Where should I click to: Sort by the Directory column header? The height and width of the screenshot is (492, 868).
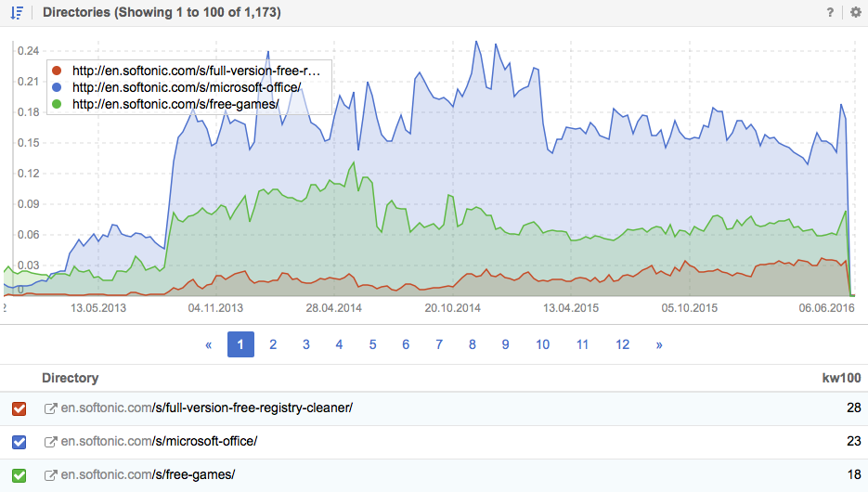tap(70, 378)
